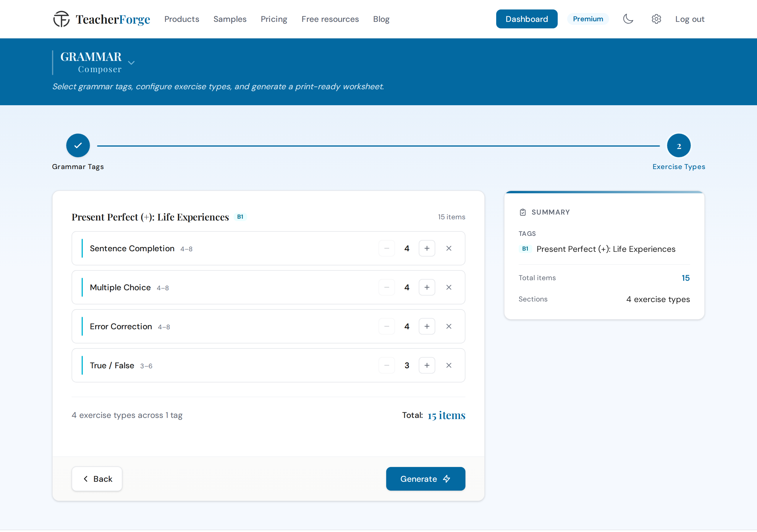Remove Multiple Choice exercise type
Screen dimensions: 757x532
pyautogui.click(x=449, y=287)
